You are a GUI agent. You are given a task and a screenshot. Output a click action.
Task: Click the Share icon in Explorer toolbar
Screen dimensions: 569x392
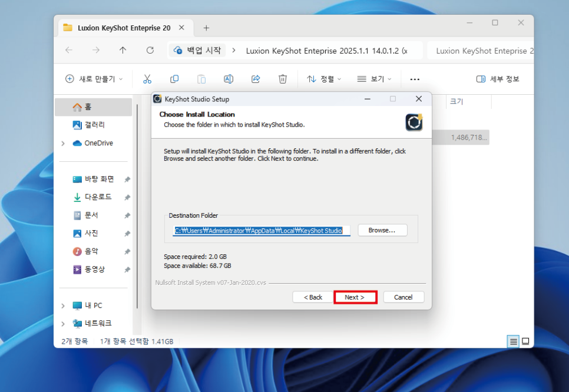pyautogui.click(x=256, y=79)
